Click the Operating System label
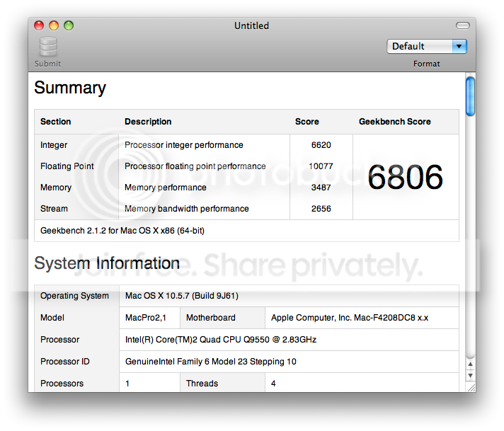 tap(74, 296)
